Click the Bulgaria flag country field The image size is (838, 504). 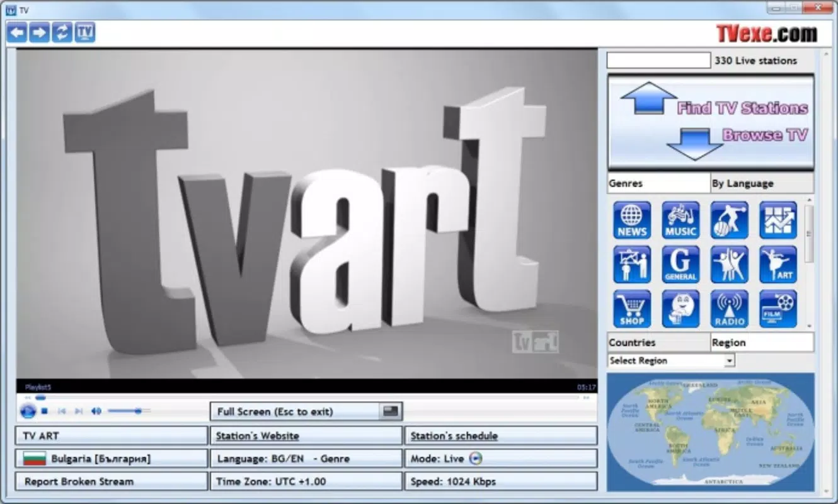[x=112, y=458]
